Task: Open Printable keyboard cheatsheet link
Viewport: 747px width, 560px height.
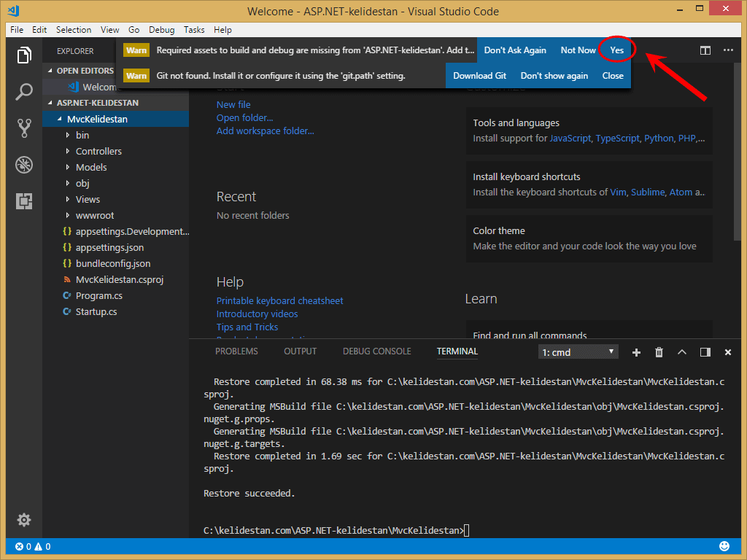Action: point(279,301)
